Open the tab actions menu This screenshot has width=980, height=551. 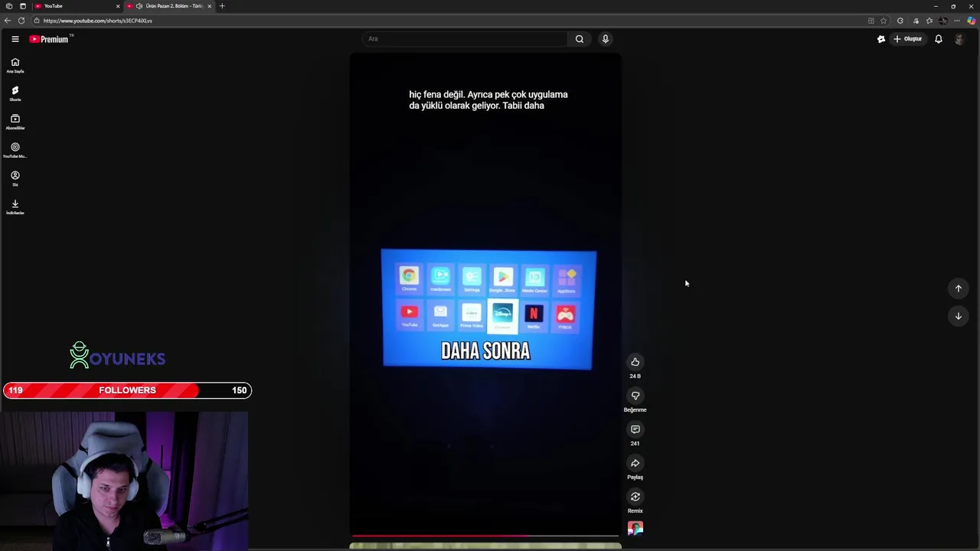22,6
